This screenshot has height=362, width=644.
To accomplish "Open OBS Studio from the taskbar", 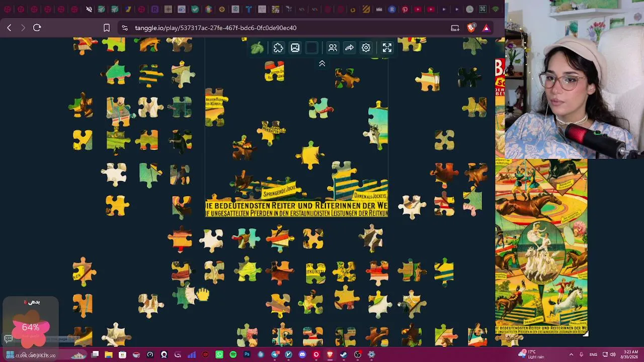I will pos(357,354).
